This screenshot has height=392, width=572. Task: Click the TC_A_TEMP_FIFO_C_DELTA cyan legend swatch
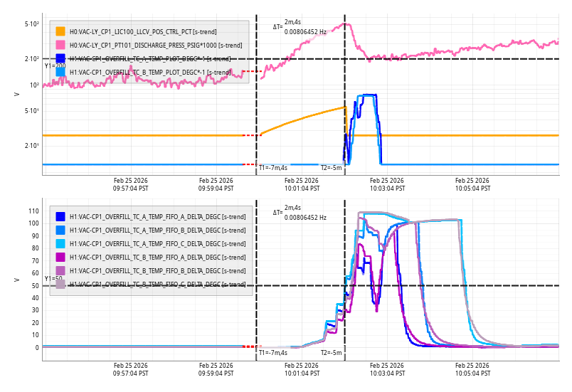pyautogui.click(x=60, y=243)
